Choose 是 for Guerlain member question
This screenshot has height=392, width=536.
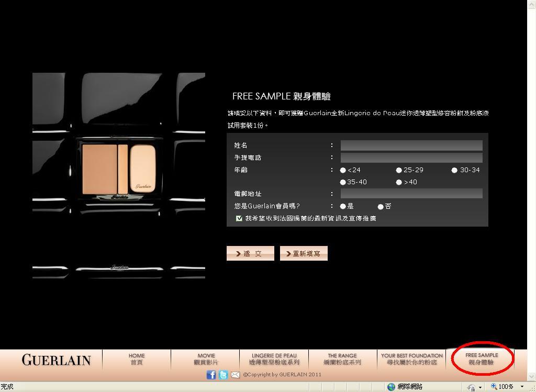click(343, 206)
